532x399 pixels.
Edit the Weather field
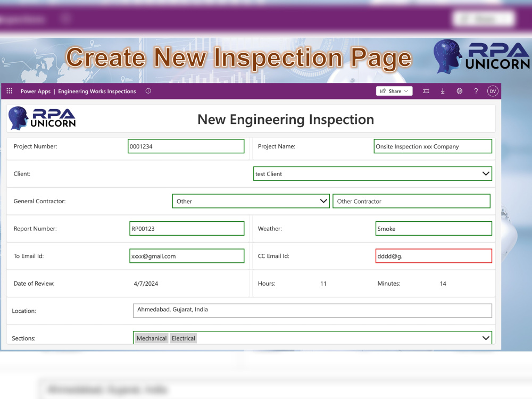(x=434, y=229)
